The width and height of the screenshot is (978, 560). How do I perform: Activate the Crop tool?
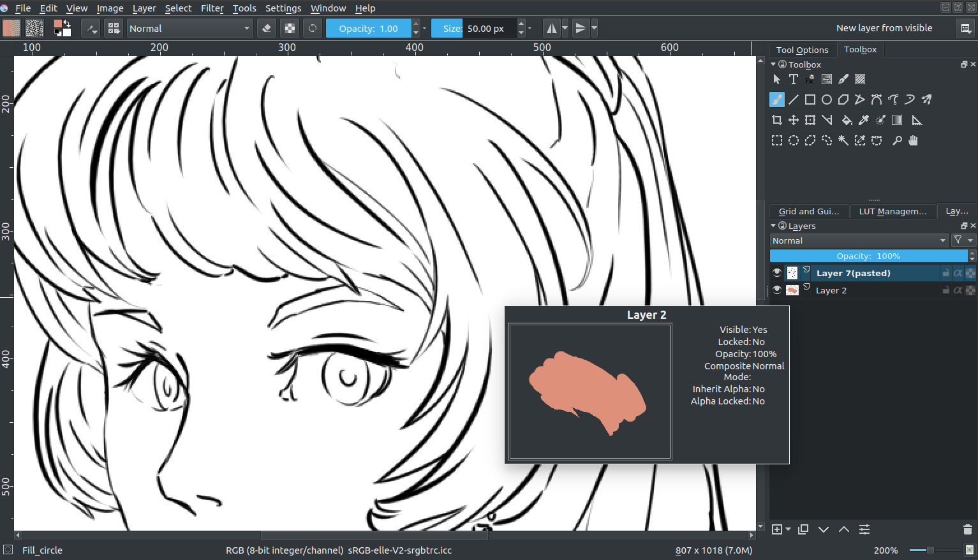pos(776,120)
